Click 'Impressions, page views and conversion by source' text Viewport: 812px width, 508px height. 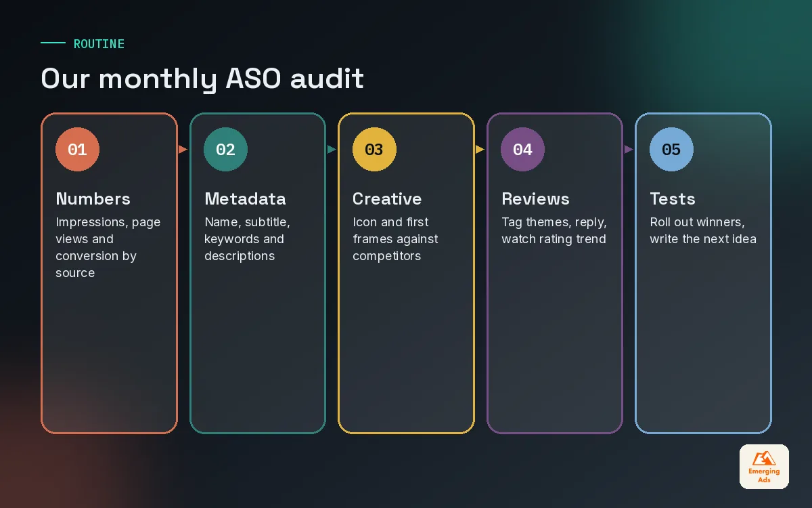coord(108,247)
